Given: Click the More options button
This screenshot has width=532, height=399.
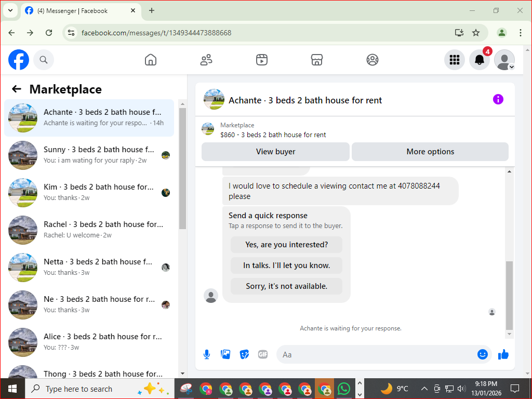Looking at the screenshot, I should click(x=430, y=152).
